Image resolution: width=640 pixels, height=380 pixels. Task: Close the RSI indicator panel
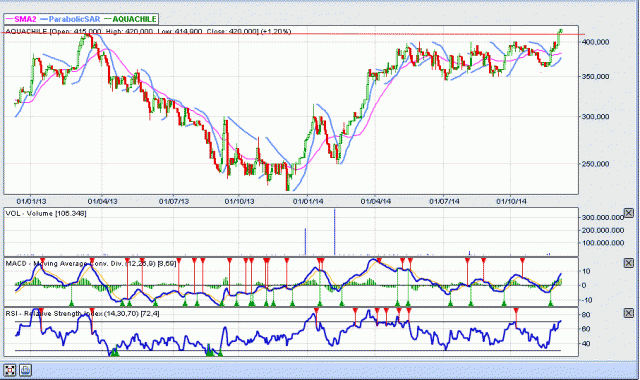point(629,313)
